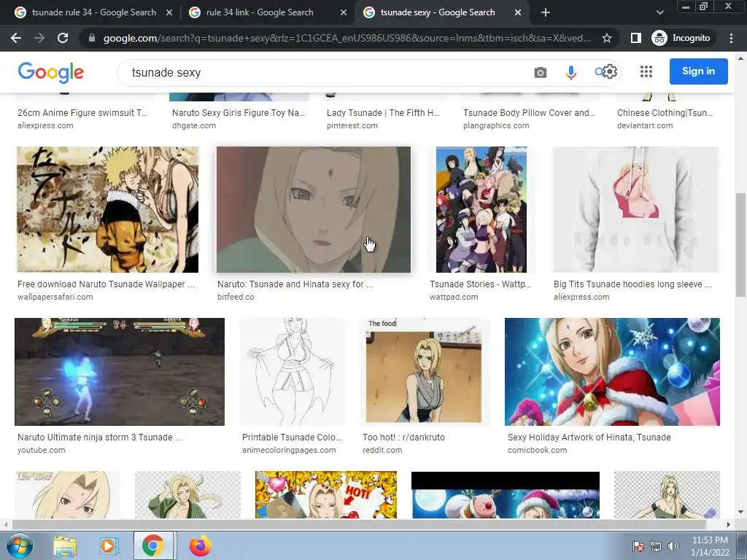The height and width of the screenshot is (560, 747).
Task: Go back to the previous page
Action: 16,38
